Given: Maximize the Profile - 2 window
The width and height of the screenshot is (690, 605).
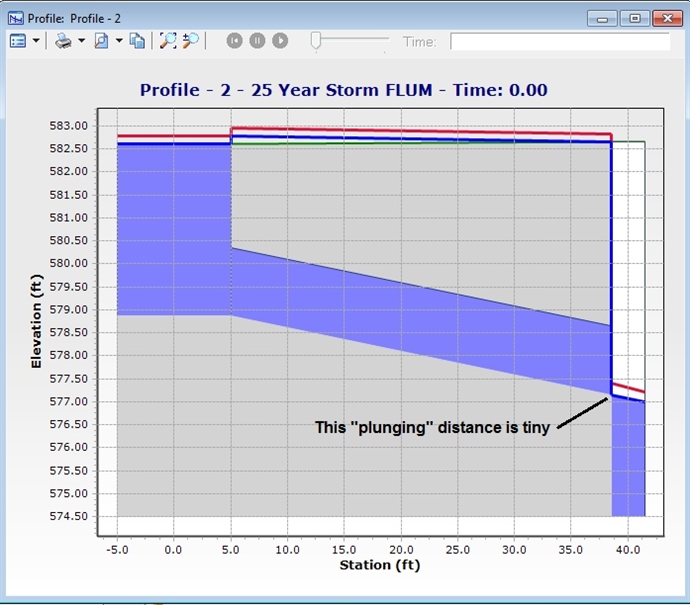Looking at the screenshot, I should click(633, 18).
